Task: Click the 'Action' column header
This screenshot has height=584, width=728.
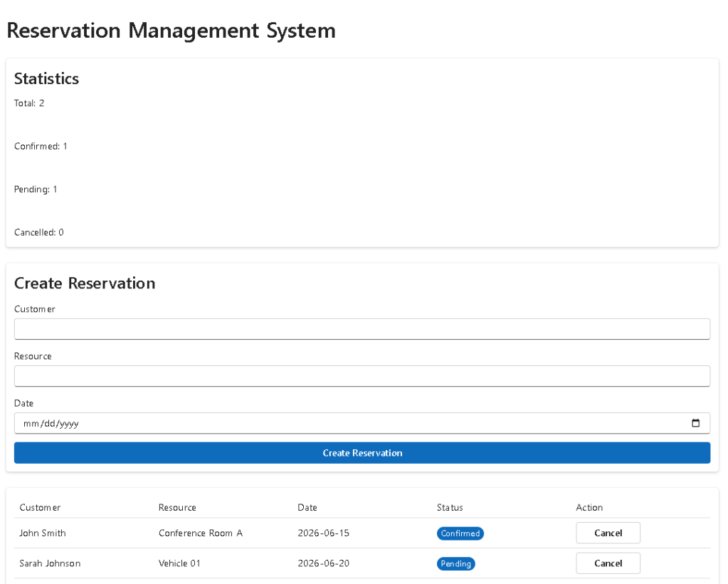Action: pyautogui.click(x=589, y=507)
